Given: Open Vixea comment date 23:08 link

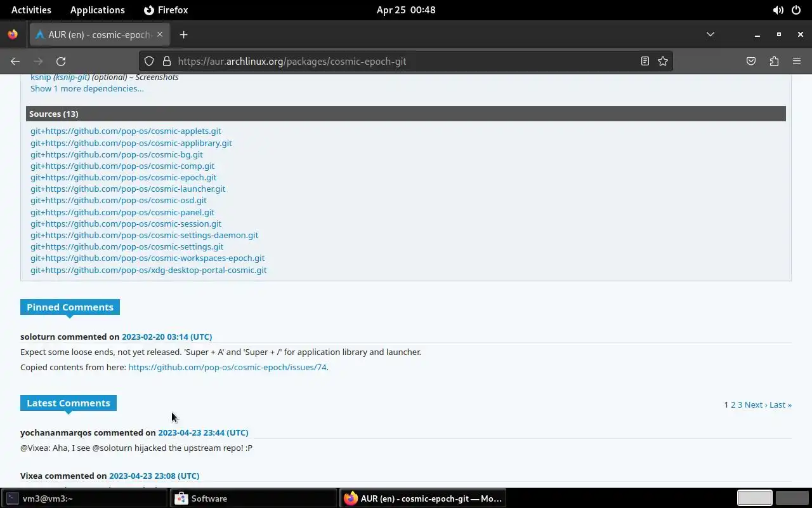Looking at the screenshot, I should [x=154, y=476].
